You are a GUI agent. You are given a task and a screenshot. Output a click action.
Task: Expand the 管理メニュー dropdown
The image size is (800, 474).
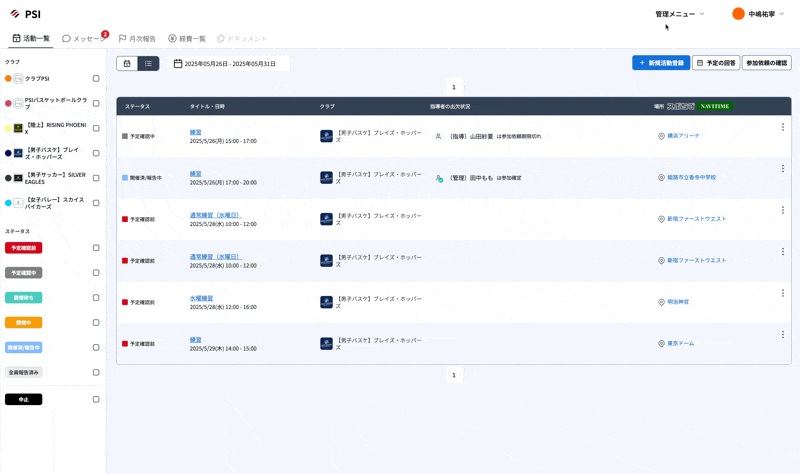click(680, 14)
